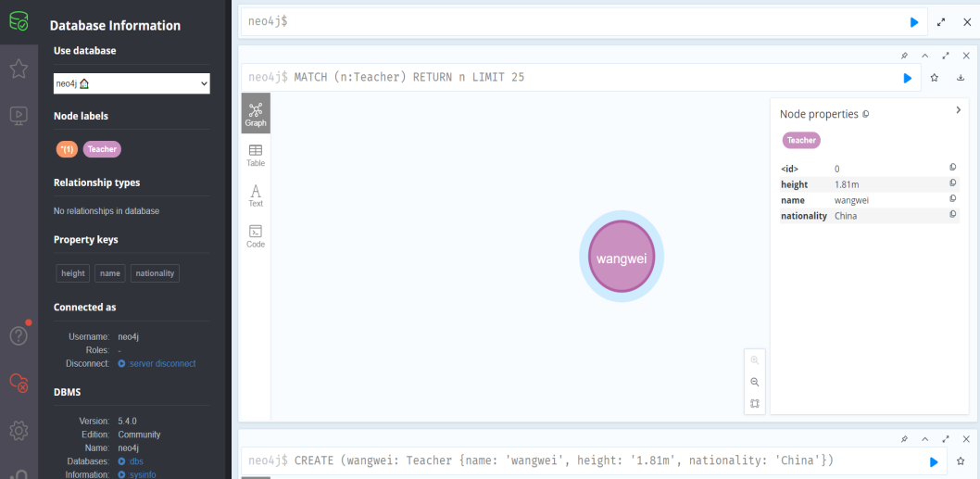The height and width of the screenshot is (479, 980).
Task: Collapse the Node properties panel
Action: point(958,110)
